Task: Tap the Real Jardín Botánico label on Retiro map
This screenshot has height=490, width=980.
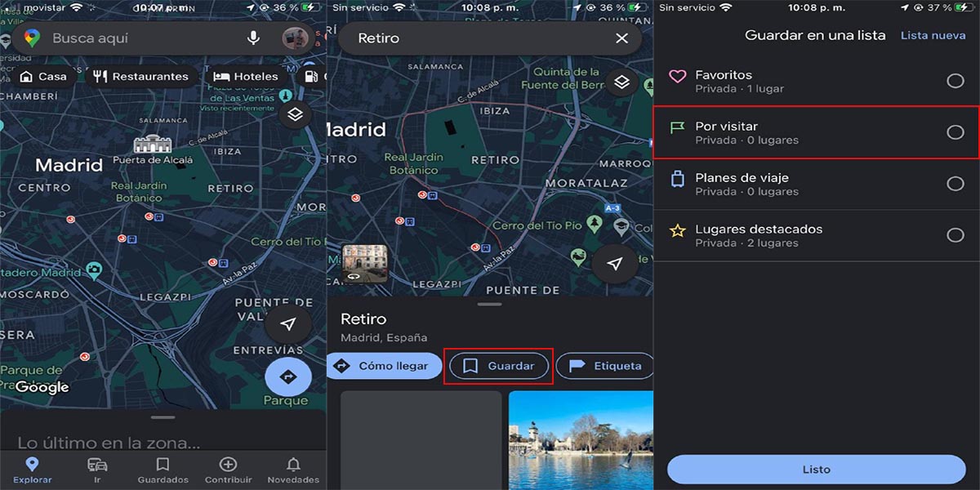Action: (x=413, y=163)
